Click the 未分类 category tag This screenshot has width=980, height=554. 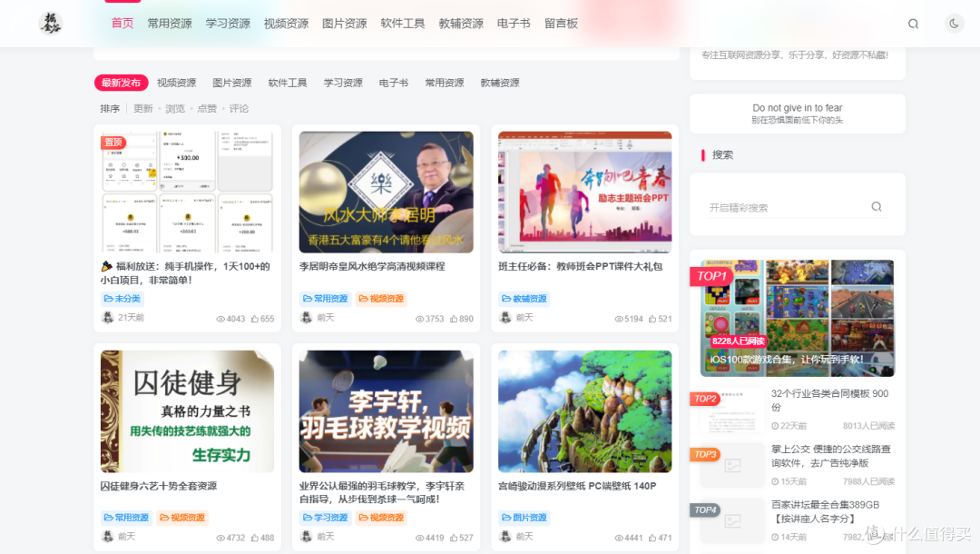(122, 299)
